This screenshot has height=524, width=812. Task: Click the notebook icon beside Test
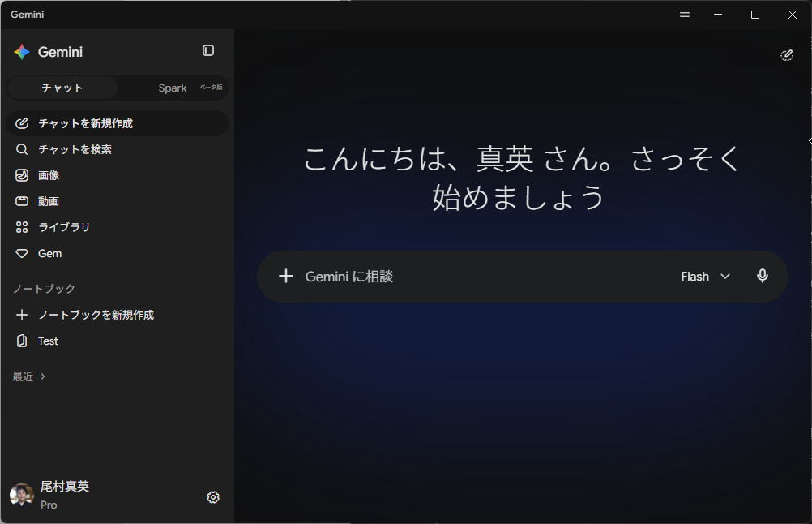pos(22,341)
